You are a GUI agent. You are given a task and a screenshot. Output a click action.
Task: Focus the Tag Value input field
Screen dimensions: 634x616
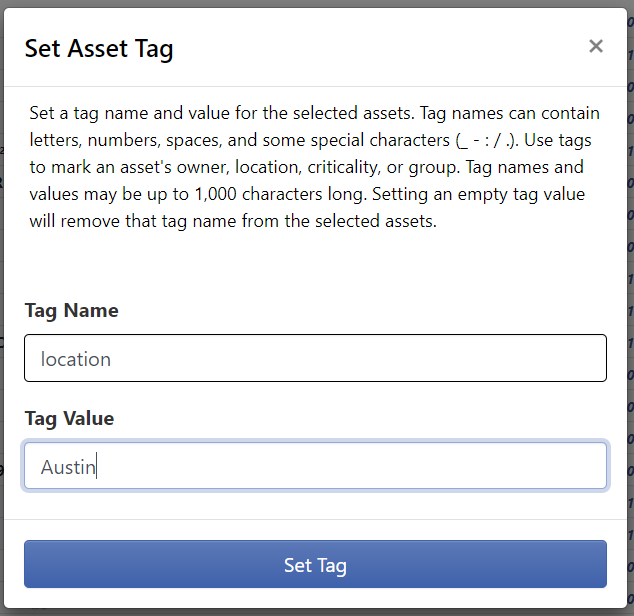coord(315,466)
